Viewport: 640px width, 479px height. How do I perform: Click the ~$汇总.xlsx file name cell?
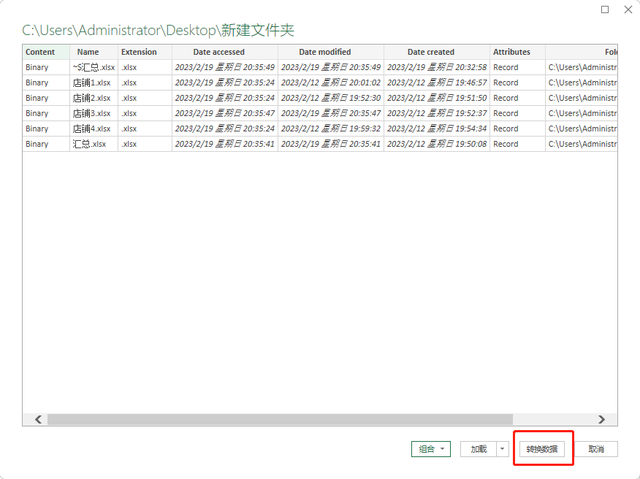[94, 67]
